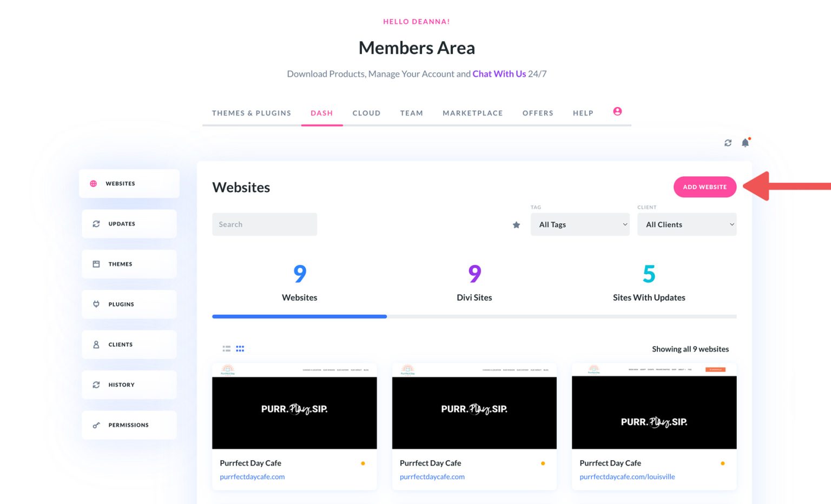The image size is (831, 504).
Task: Open the All Tags dropdown
Action: 580,224
